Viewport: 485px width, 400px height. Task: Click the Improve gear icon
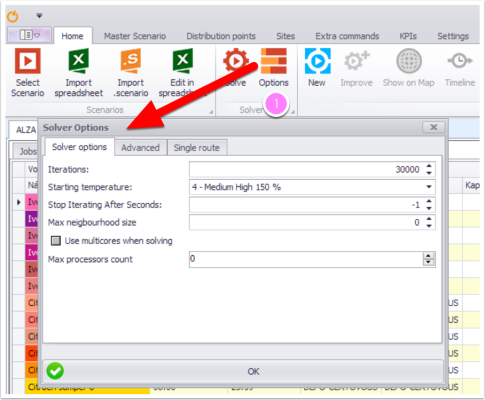(356, 61)
